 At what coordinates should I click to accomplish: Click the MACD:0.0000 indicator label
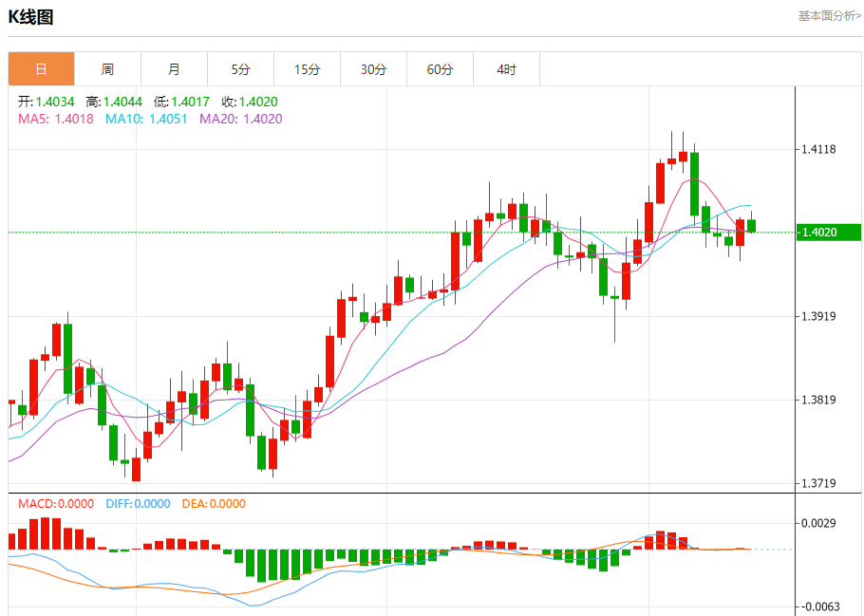pos(56,504)
